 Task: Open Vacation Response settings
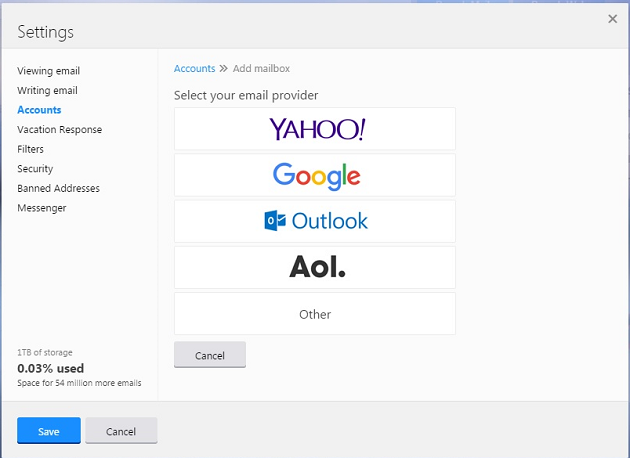coord(59,129)
